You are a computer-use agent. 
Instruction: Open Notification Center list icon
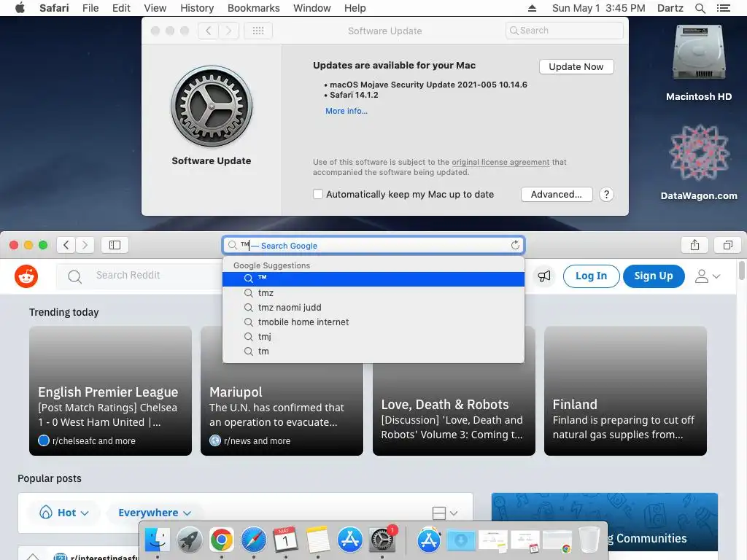point(723,8)
